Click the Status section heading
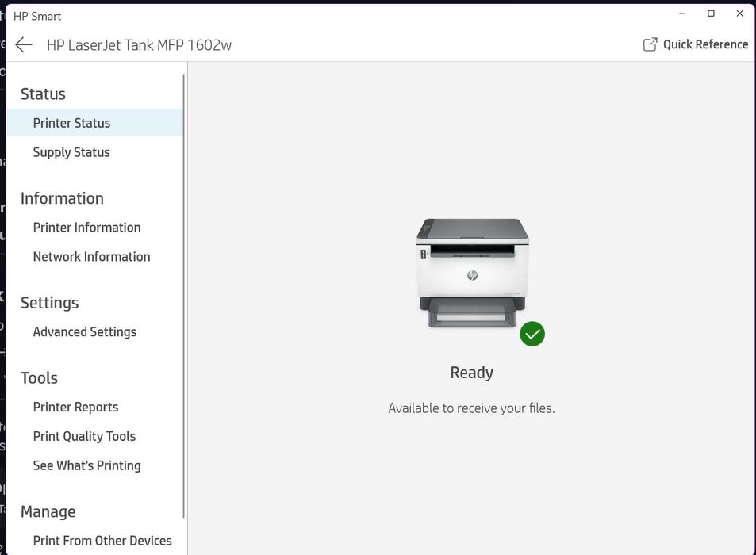The height and width of the screenshot is (555, 756). coord(43,94)
